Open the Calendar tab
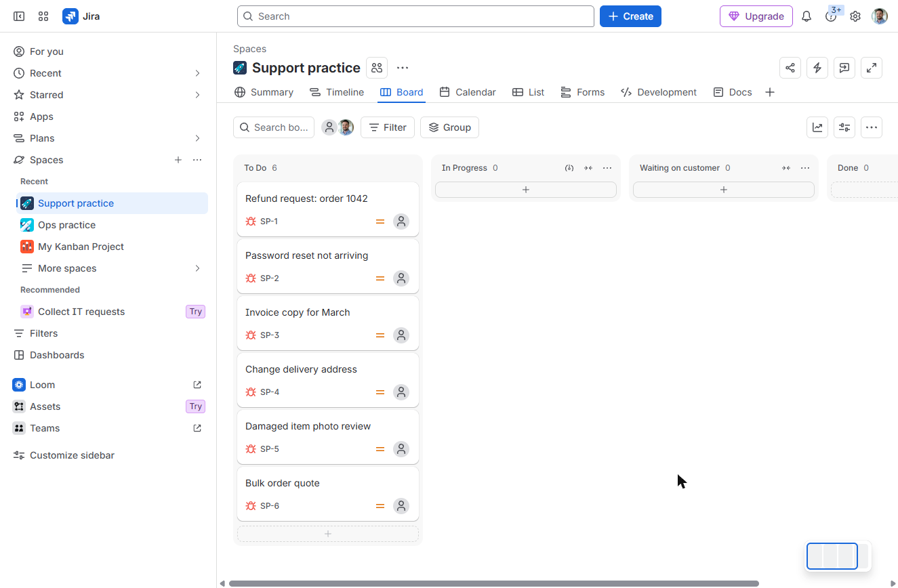This screenshot has height=588, width=898. (x=468, y=92)
